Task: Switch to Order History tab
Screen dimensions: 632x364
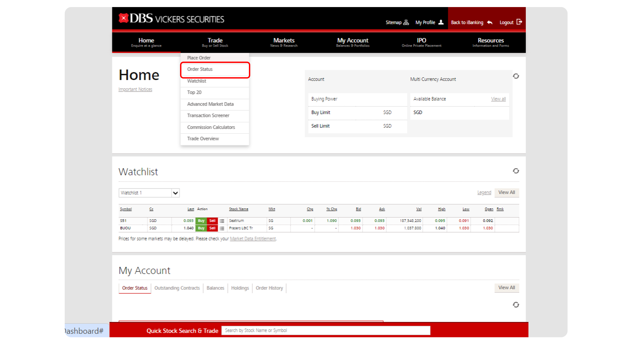Action: [x=269, y=288]
